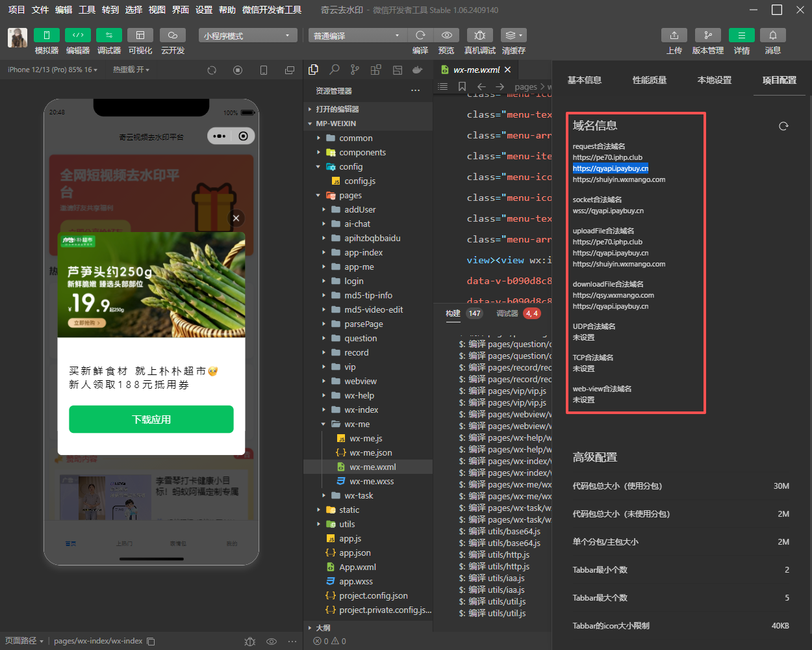Toggle the 编辑器 editor panel
Image resolution: width=812 pixels, height=650 pixels.
click(78, 35)
